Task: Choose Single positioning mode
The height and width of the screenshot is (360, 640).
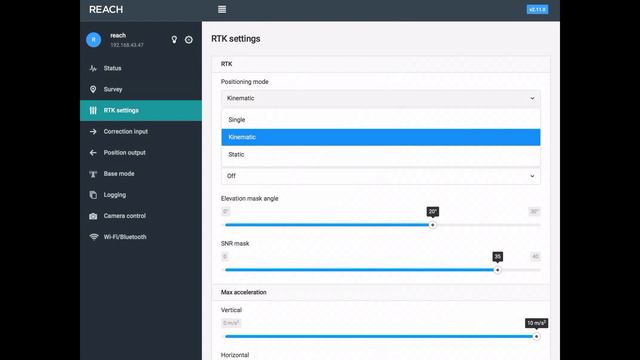Action: coord(381,120)
